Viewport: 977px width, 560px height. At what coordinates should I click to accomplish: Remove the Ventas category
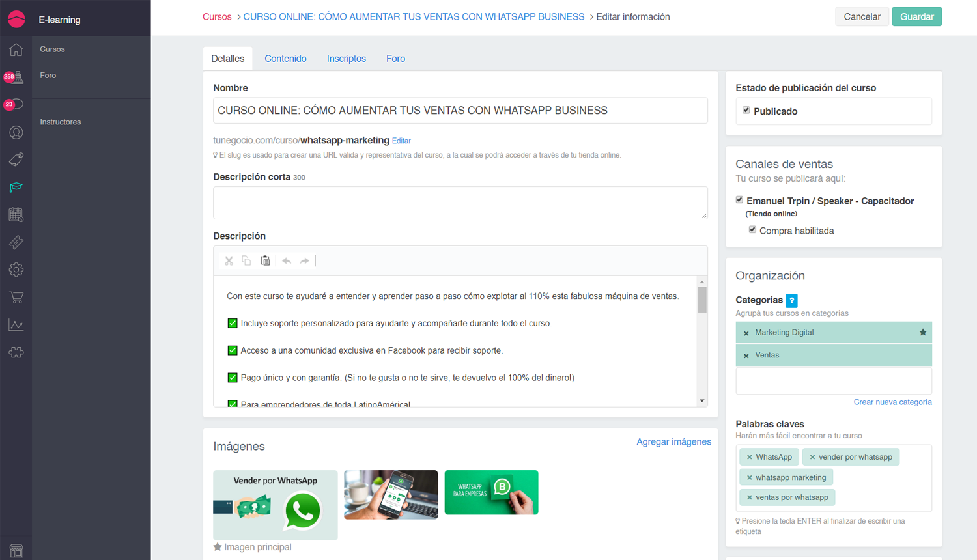coord(746,356)
